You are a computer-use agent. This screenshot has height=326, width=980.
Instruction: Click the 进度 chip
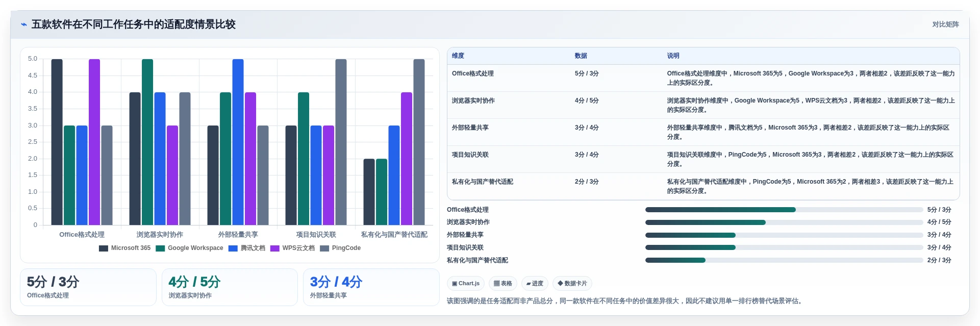535,284
